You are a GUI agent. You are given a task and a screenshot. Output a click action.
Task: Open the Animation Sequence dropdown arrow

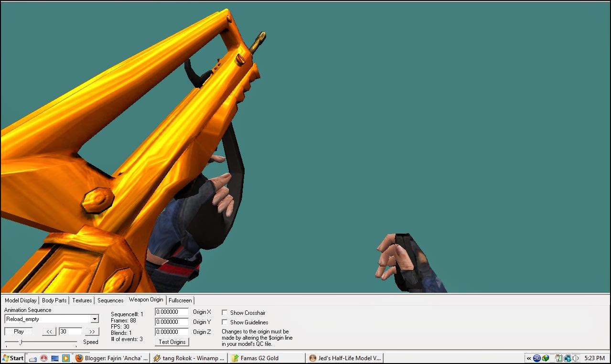(x=95, y=319)
